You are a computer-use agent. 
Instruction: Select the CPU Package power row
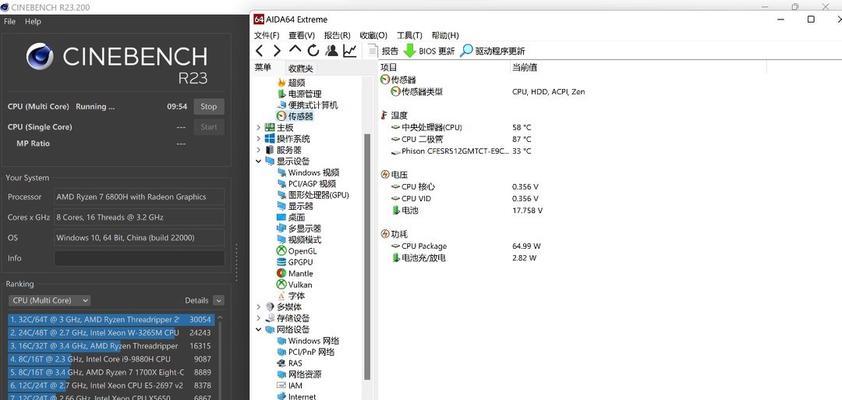(466, 246)
